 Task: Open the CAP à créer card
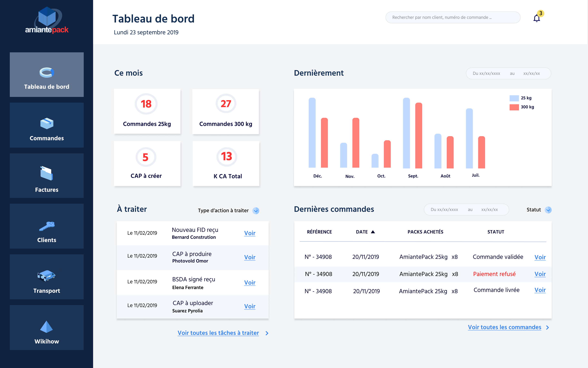click(x=147, y=164)
